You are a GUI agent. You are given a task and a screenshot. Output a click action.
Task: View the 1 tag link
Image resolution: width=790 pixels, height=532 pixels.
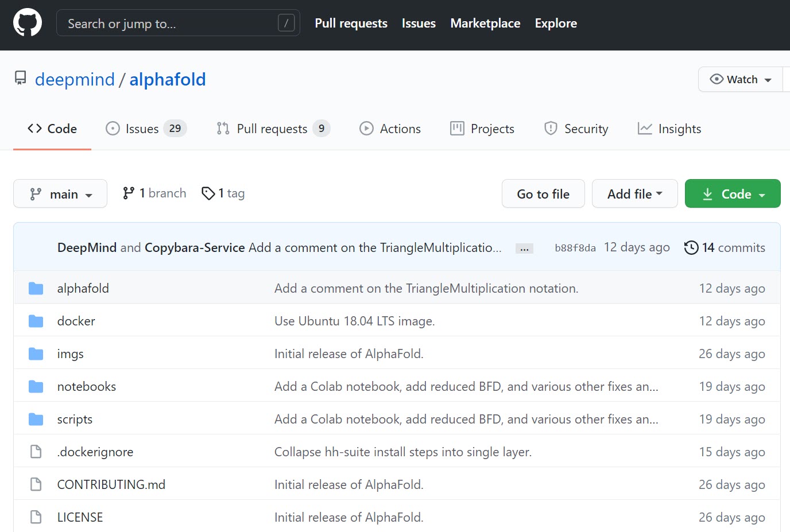click(x=223, y=193)
